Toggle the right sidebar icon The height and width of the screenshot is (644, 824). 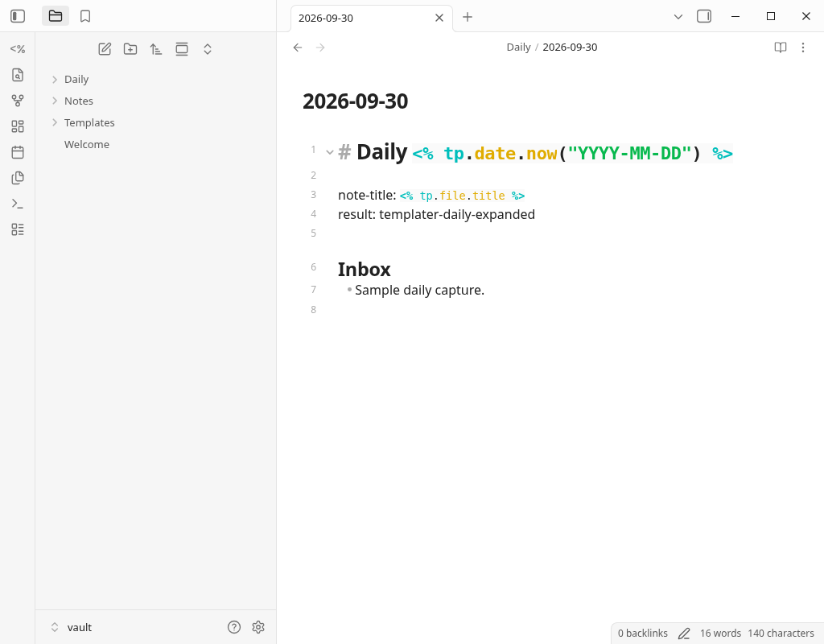[x=704, y=16]
